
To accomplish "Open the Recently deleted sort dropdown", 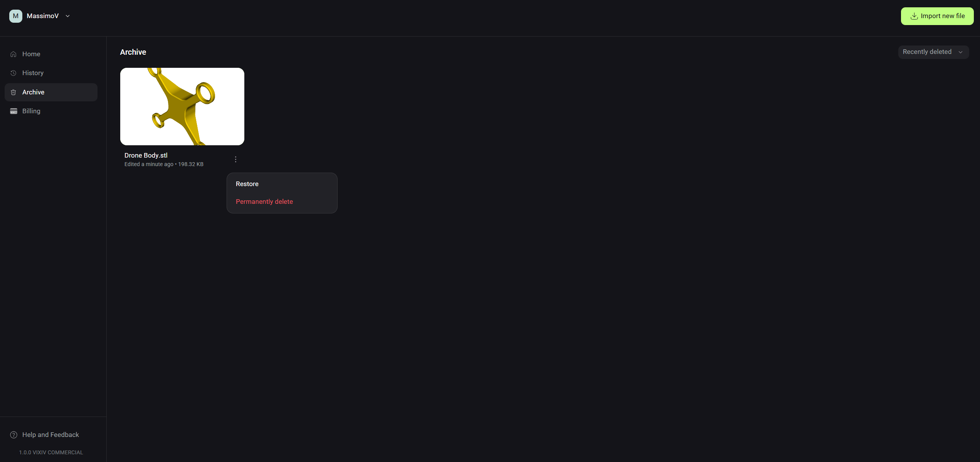I will tap(933, 52).
